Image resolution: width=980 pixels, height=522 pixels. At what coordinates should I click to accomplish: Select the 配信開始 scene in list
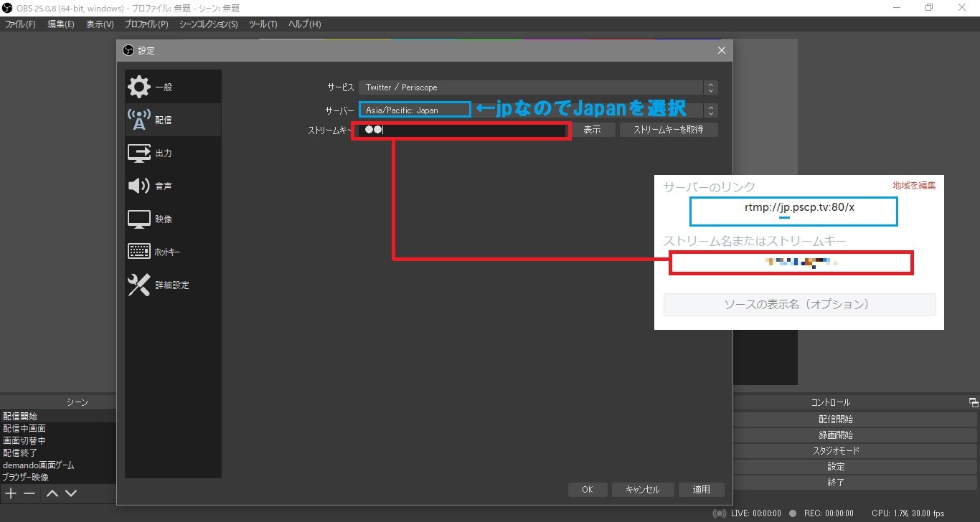coord(58,416)
